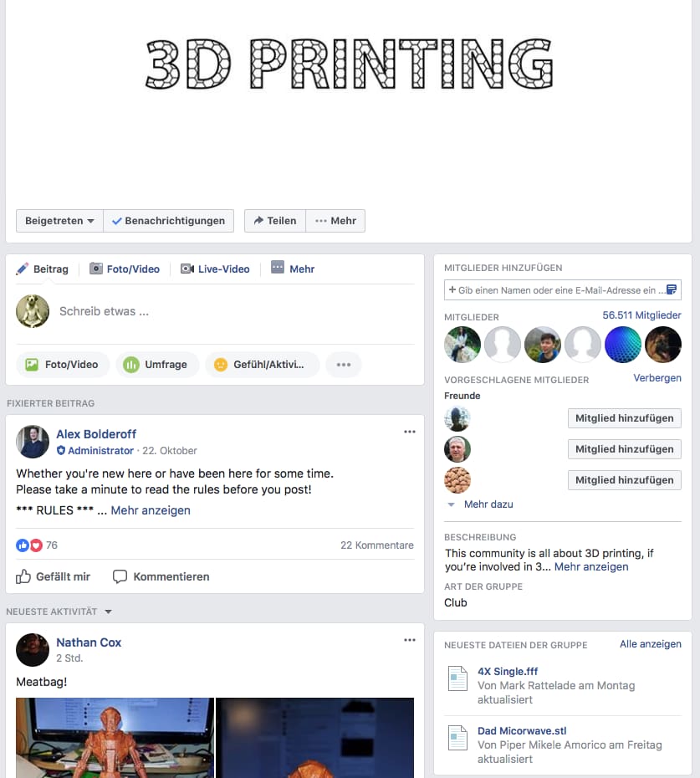Viewport: 700px width, 778px height.
Task: Select the Beitrag tab in composer
Action: (x=42, y=269)
